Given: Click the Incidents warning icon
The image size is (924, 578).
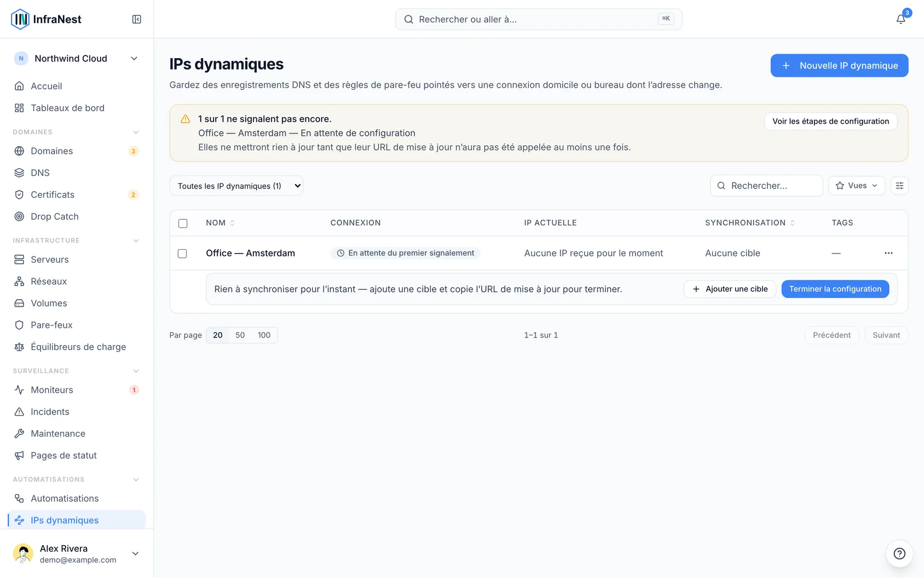Looking at the screenshot, I should coord(19,411).
